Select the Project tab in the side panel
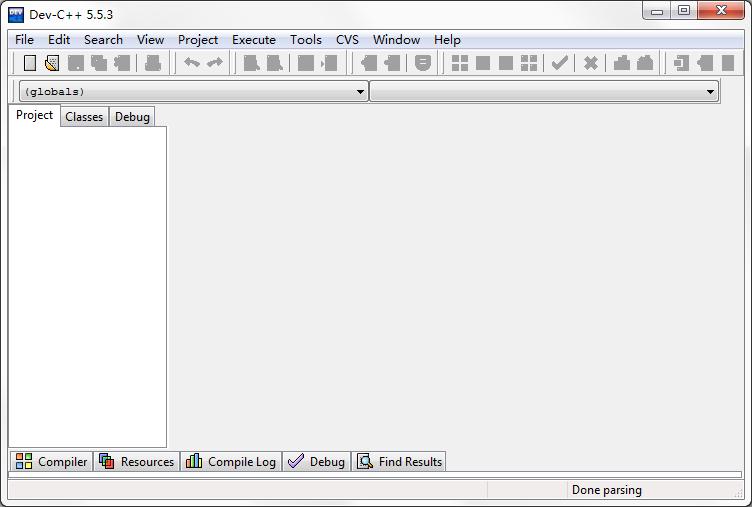Image resolution: width=752 pixels, height=507 pixels. 34,115
